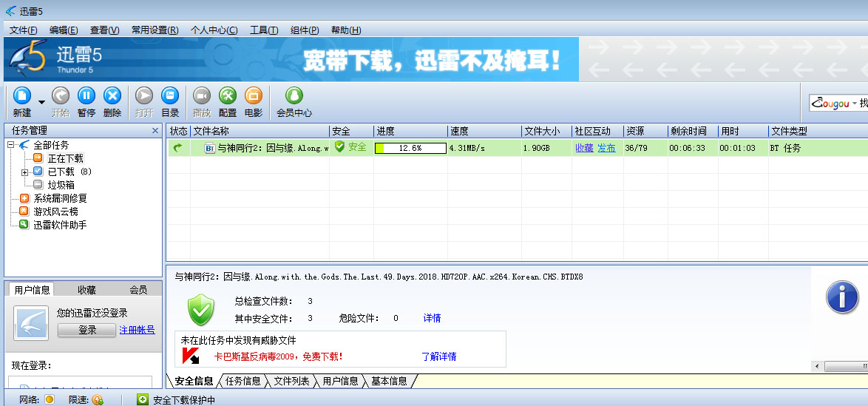
Task: Click the 播放 play icon
Action: point(202,96)
